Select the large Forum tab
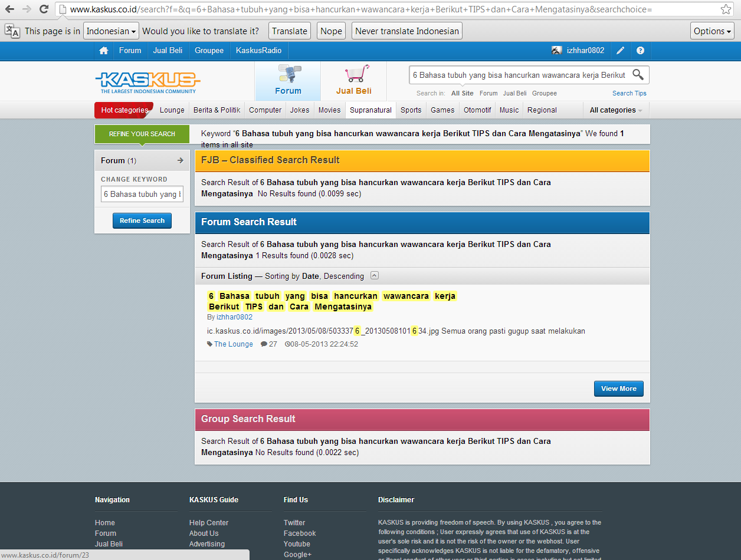This screenshot has width=741, height=560. point(288,81)
